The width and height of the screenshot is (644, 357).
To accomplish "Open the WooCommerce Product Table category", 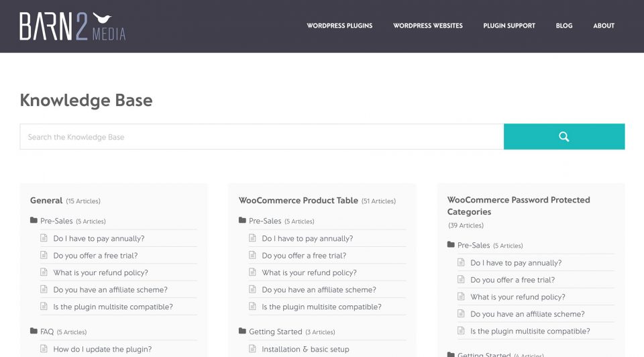I will [299, 200].
